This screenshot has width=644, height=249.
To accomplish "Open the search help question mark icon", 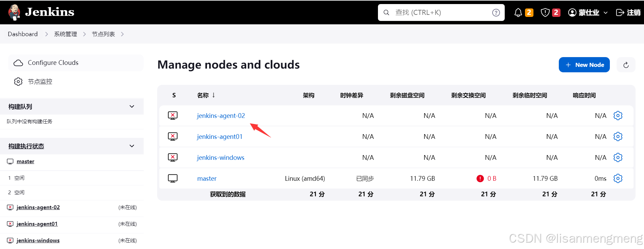I will pyautogui.click(x=496, y=13).
